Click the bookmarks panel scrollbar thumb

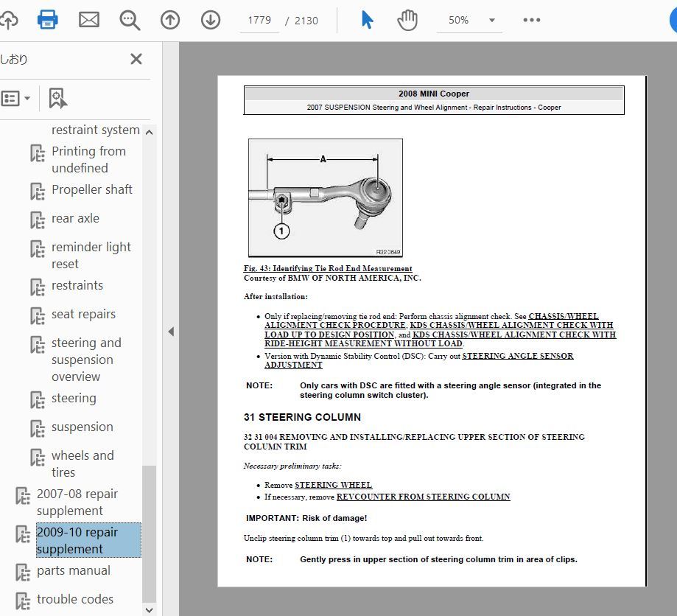[150, 534]
